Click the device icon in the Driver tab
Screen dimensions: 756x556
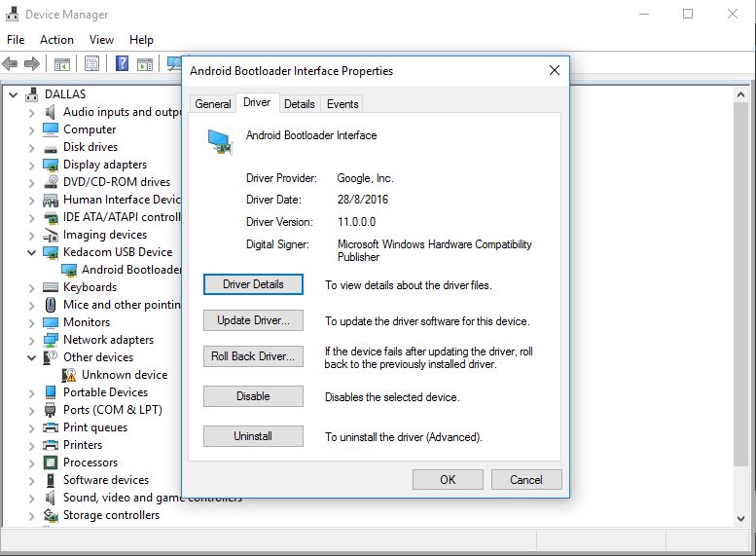(220, 143)
